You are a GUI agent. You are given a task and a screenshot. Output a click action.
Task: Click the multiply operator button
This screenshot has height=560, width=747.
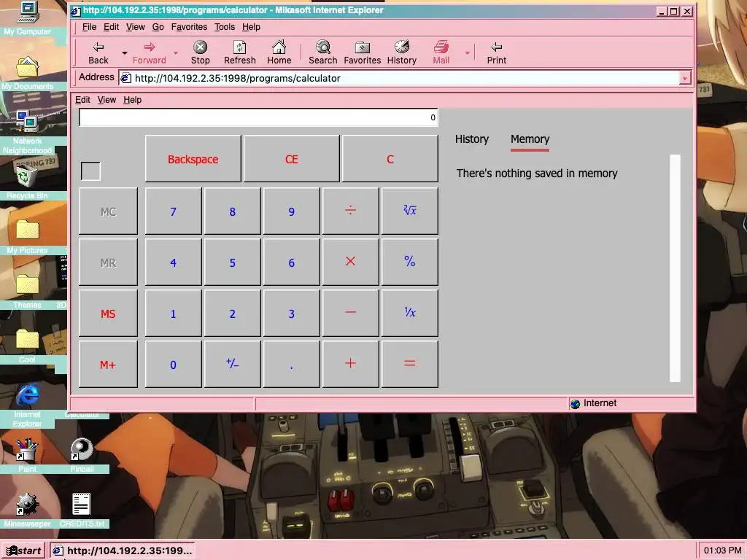[x=351, y=262]
